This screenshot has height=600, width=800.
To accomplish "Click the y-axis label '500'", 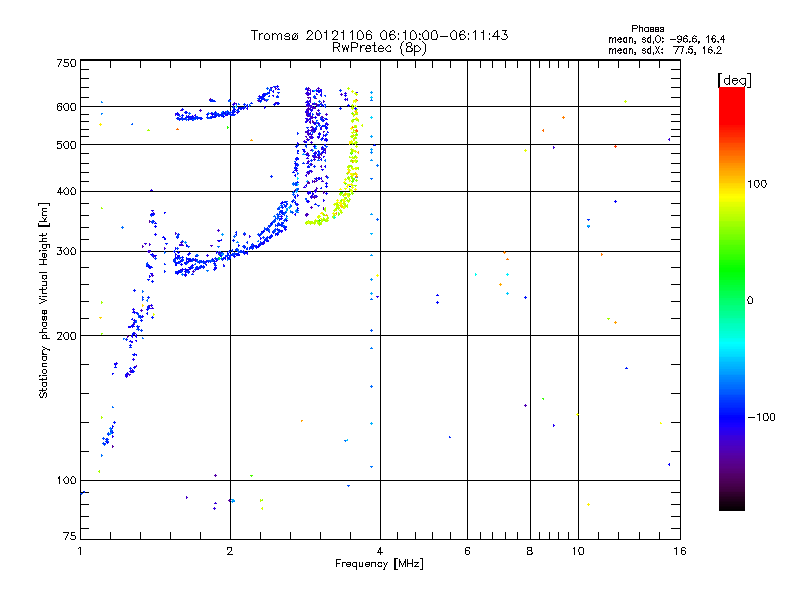I will (66, 145).
